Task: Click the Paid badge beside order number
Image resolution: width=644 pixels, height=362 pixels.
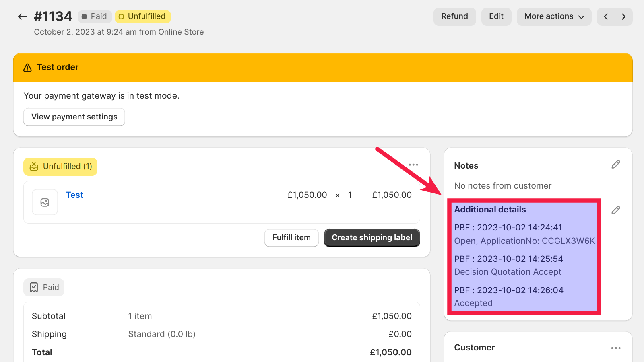Action: pos(95,16)
